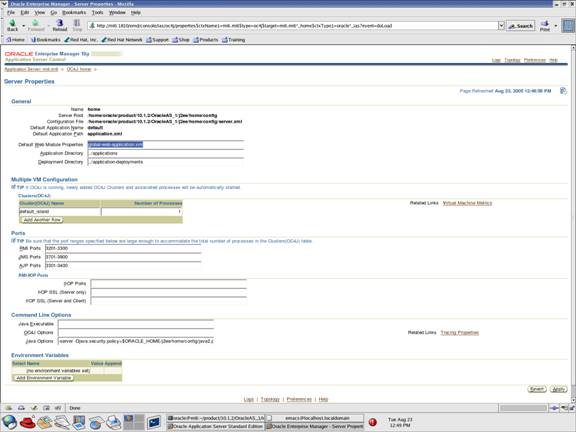
Task: Follow the Application Server breadcrumb link
Action: click(x=31, y=69)
